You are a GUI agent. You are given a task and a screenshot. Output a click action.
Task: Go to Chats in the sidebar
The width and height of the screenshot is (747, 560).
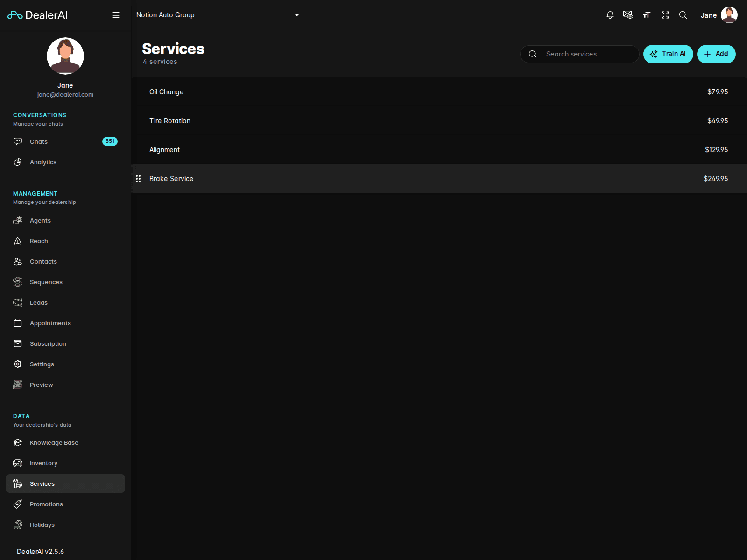(39, 141)
